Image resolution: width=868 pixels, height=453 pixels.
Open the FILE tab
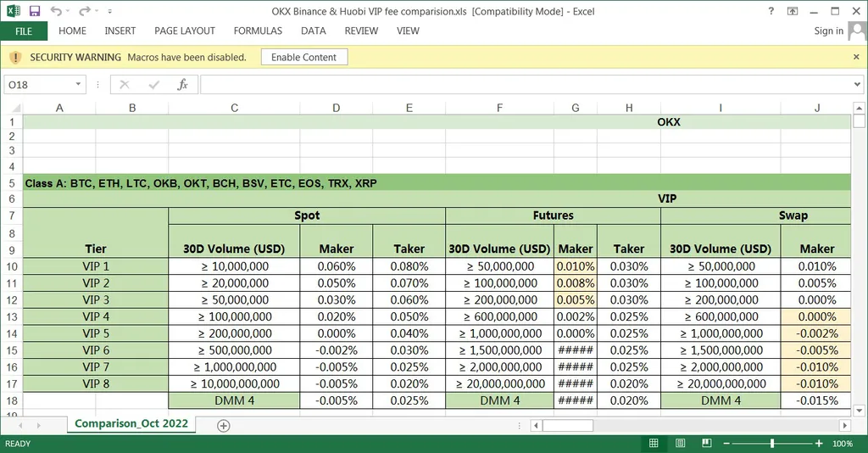click(x=24, y=31)
